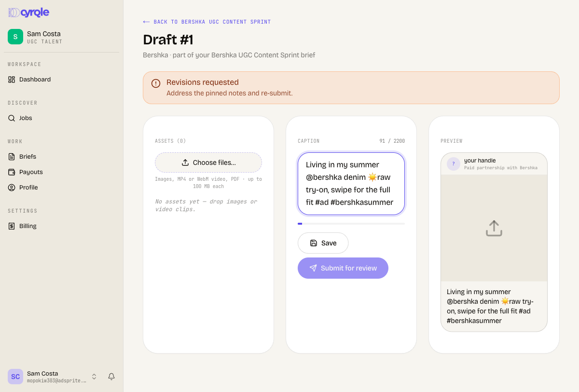The width and height of the screenshot is (579, 392).
Task: Submit the draft for review
Action: pyautogui.click(x=343, y=268)
